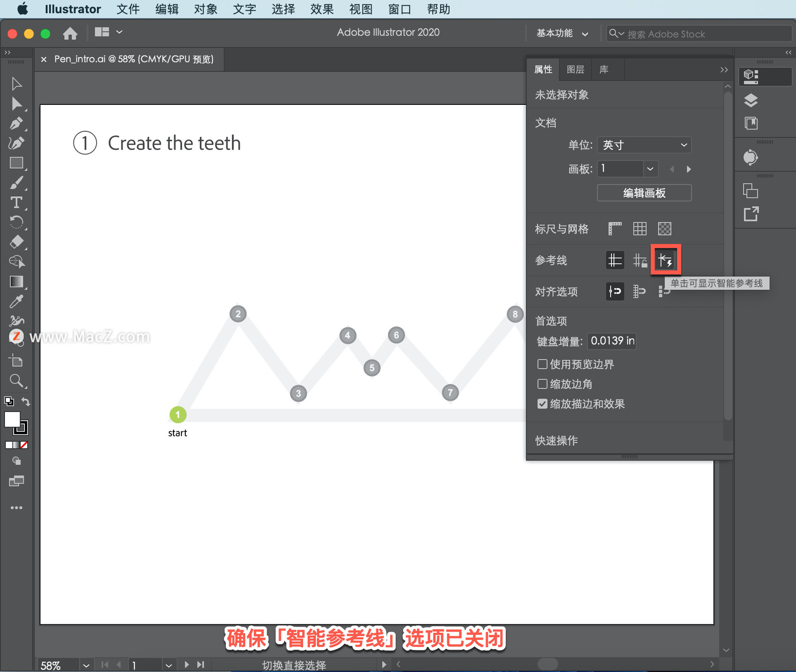796x672 pixels.
Task: Enable the 使用预览边界 checkbox
Action: click(542, 364)
